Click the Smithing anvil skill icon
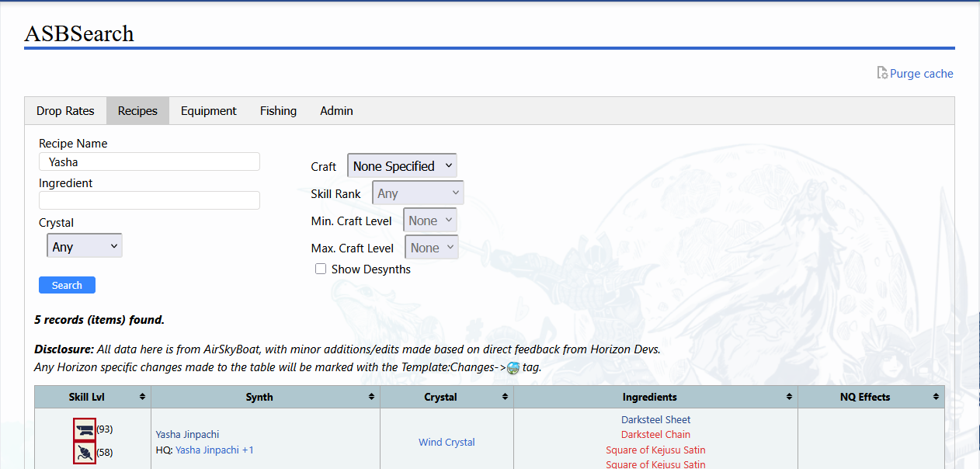 point(84,430)
